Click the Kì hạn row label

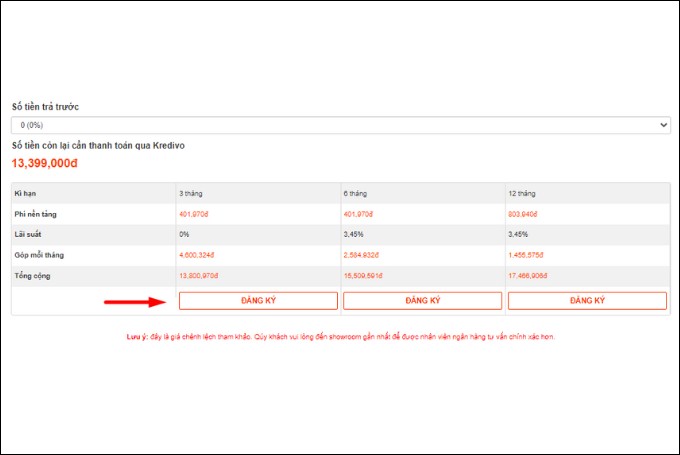coord(25,193)
